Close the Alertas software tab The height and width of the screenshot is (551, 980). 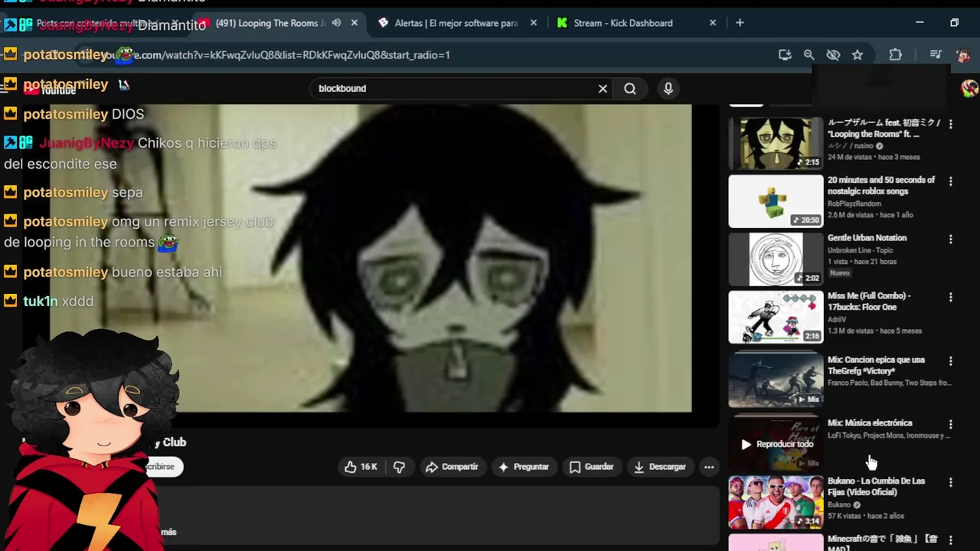click(534, 23)
